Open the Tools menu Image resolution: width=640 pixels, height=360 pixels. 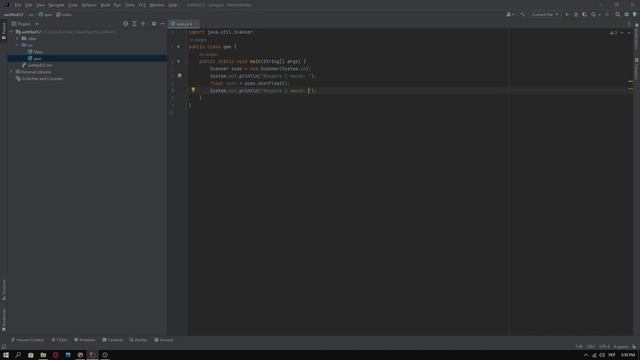130,5
